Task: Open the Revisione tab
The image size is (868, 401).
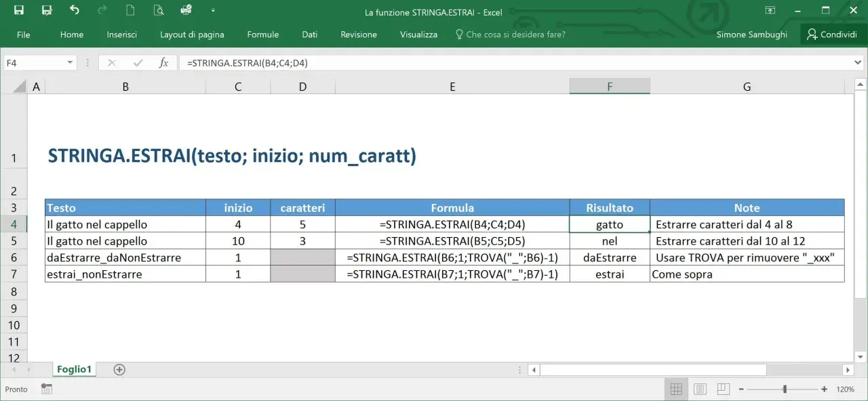Action: click(359, 35)
